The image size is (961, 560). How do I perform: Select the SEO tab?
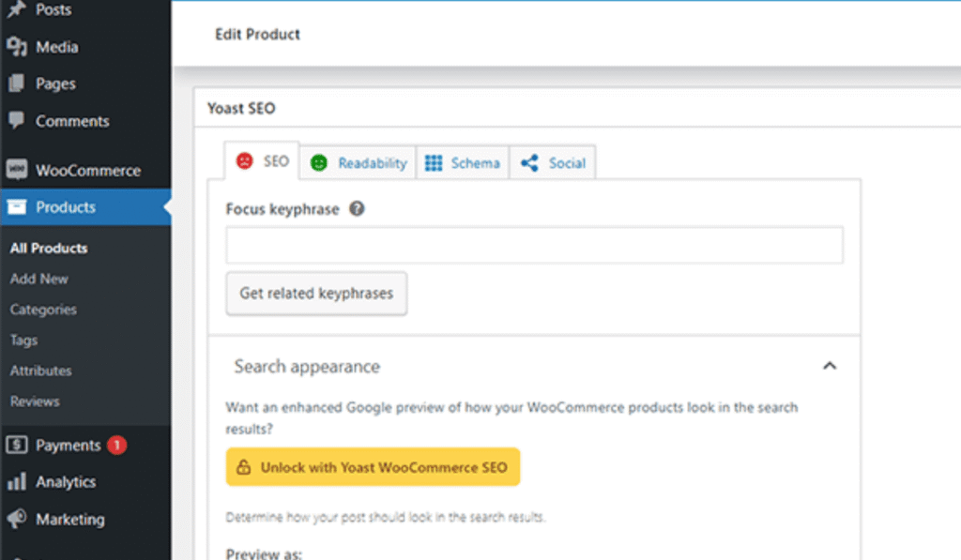[263, 161]
